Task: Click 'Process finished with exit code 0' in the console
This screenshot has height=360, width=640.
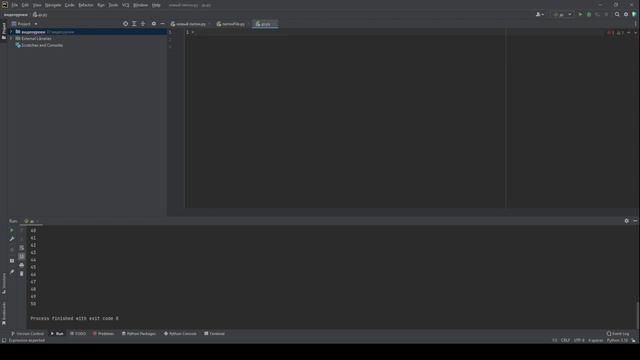Action: tap(74, 318)
